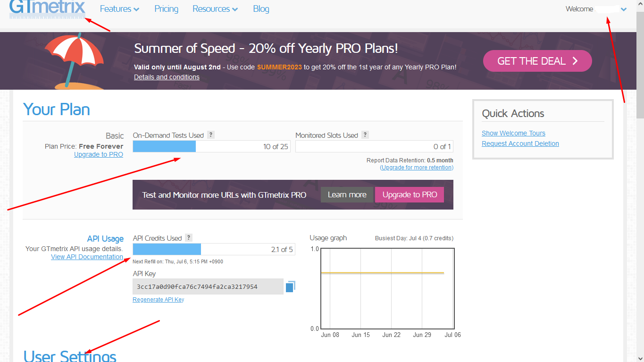
Task: Click the Usage graph label
Action: [328, 238]
